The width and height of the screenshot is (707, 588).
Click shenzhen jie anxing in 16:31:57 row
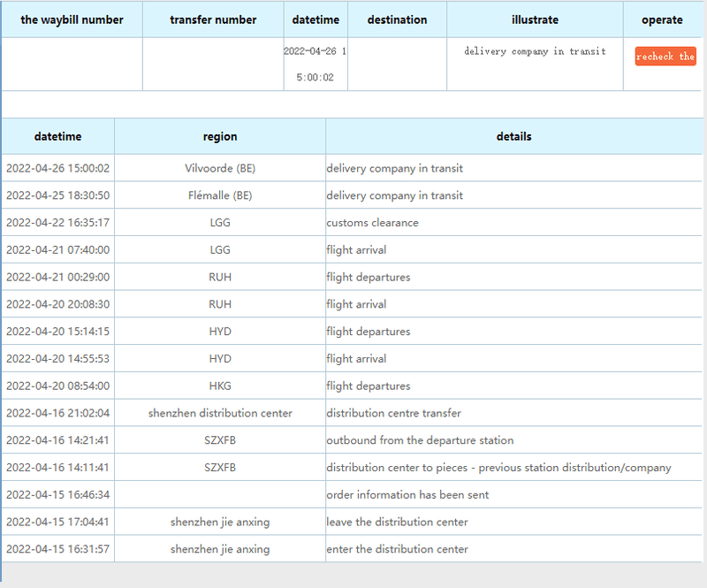220,549
